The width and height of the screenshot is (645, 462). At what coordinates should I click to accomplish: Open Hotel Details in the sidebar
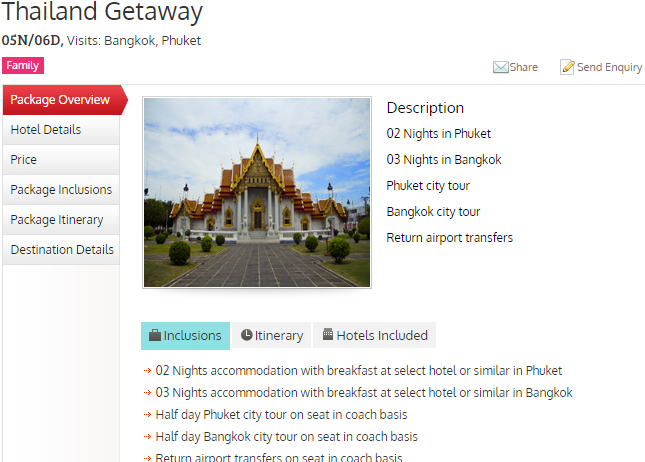click(61, 130)
